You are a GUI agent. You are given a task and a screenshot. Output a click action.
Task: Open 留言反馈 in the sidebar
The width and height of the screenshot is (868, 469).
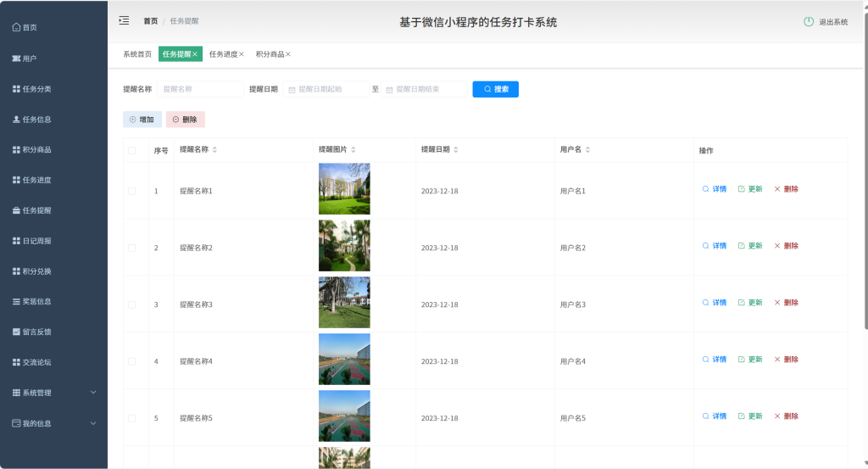[x=31, y=332]
